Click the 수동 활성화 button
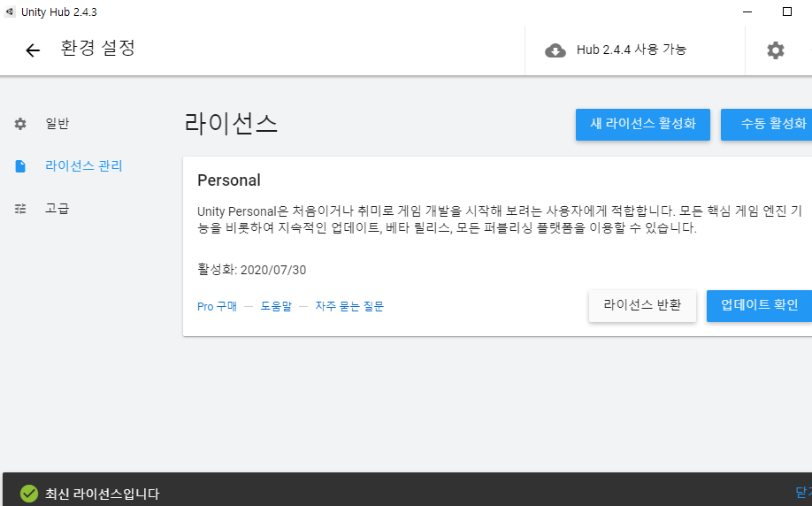Viewport: 812px width, 506px height. (766, 125)
